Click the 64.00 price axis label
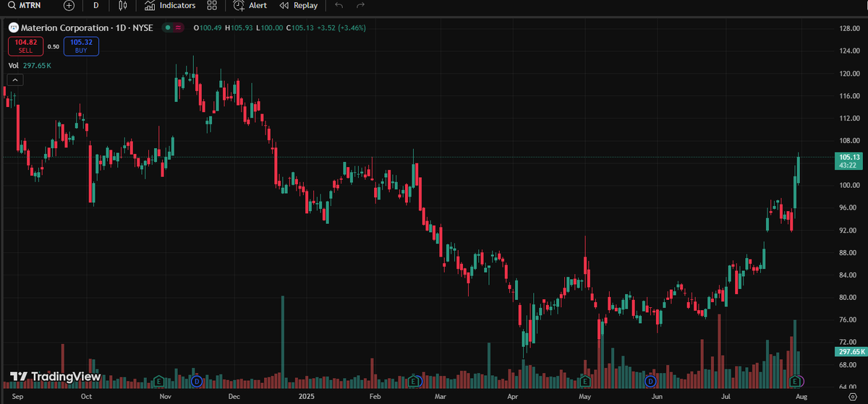The image size is (868, 404). click(x=848, y=387)
